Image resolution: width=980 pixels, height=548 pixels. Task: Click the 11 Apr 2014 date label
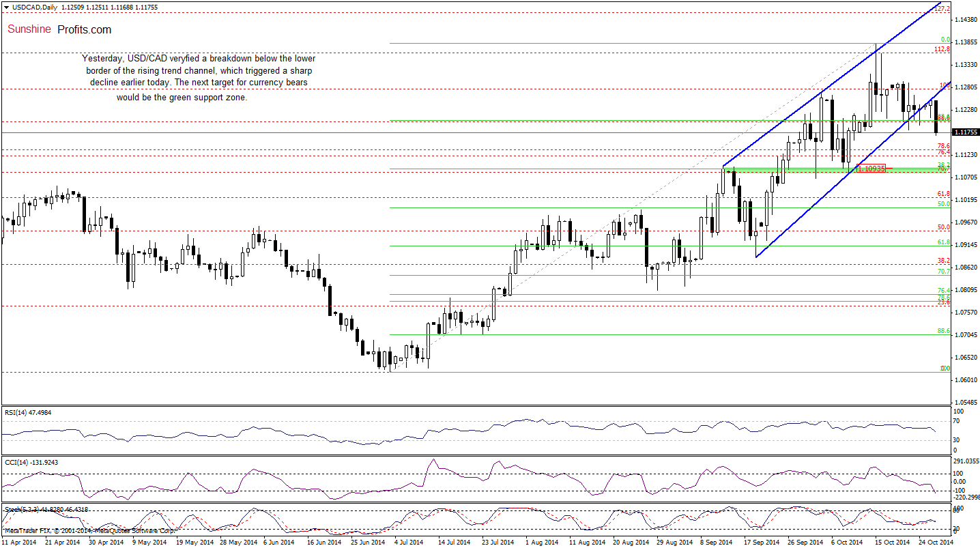click(18, 543)
